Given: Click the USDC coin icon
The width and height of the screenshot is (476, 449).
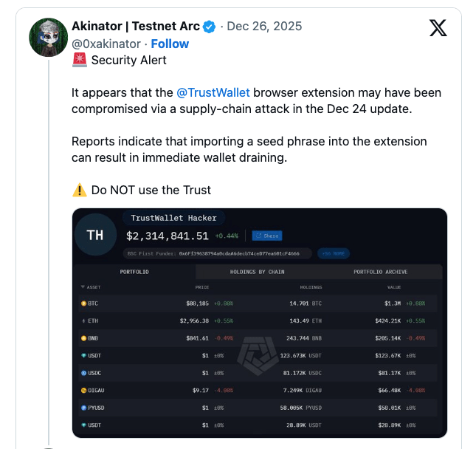Looking at the screenshot, I should coord(84,373).
